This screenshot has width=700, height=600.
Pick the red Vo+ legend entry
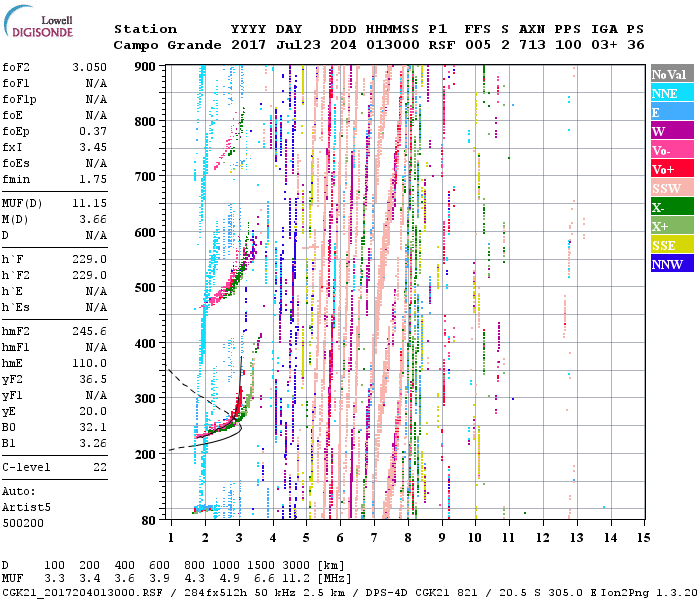(671, 169)
